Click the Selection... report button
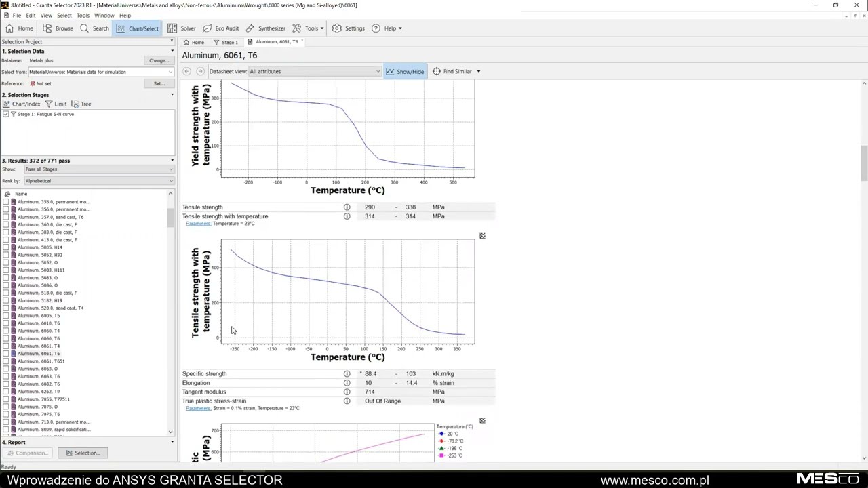 [x=83, y=453]
